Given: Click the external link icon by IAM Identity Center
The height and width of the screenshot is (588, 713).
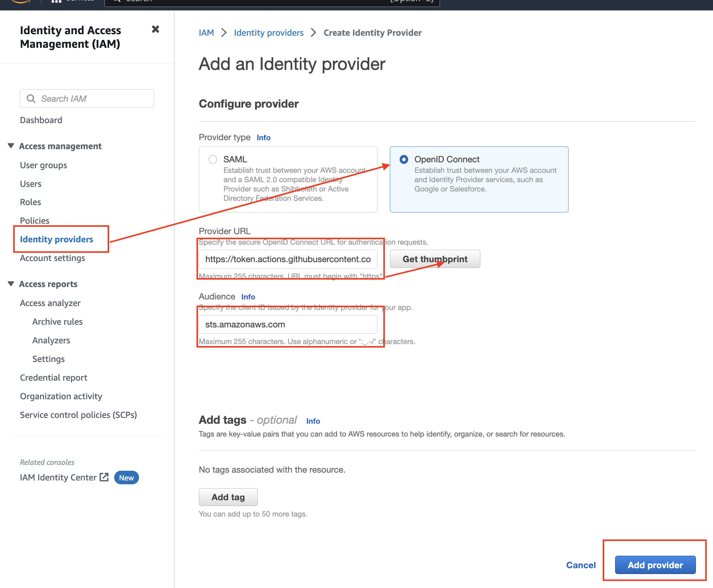Looking at the screenshot, I should click(104, 477).
